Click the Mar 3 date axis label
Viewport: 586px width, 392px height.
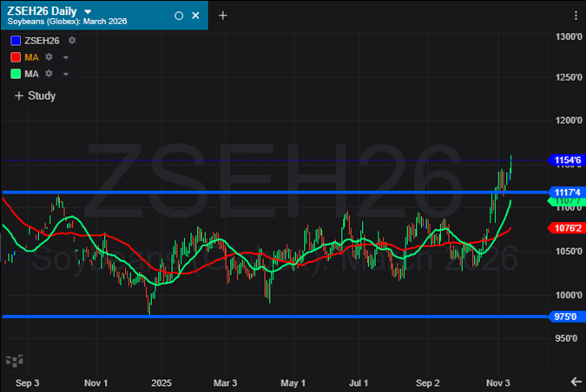(x=226, y=383)
